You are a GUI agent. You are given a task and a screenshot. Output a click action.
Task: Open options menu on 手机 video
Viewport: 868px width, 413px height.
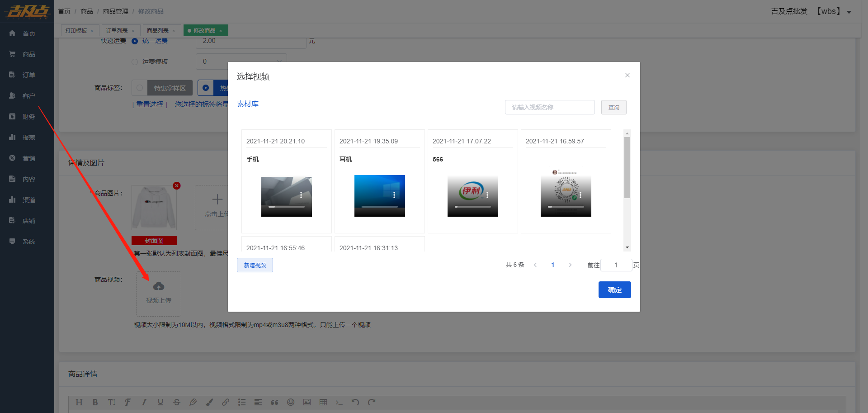[301, 195]
